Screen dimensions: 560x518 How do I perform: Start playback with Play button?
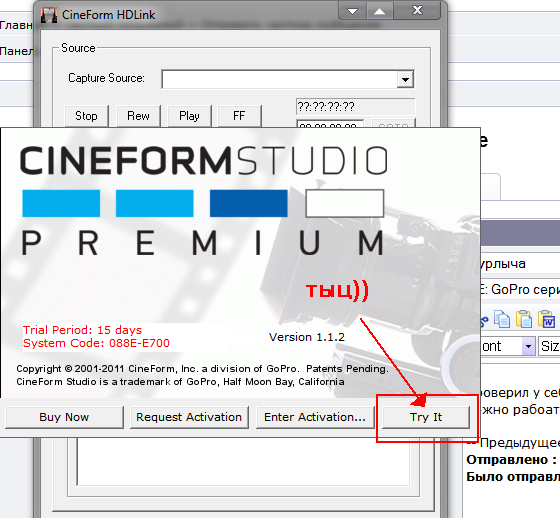tap(189, 116)
